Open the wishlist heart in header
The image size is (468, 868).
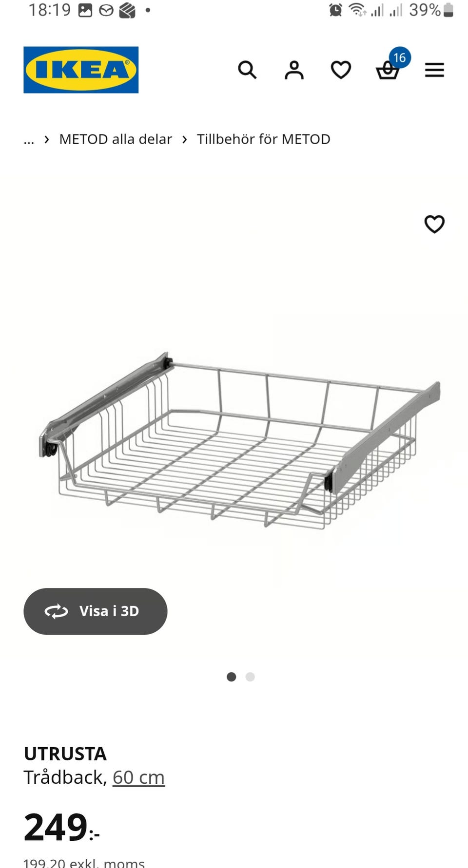341,70
